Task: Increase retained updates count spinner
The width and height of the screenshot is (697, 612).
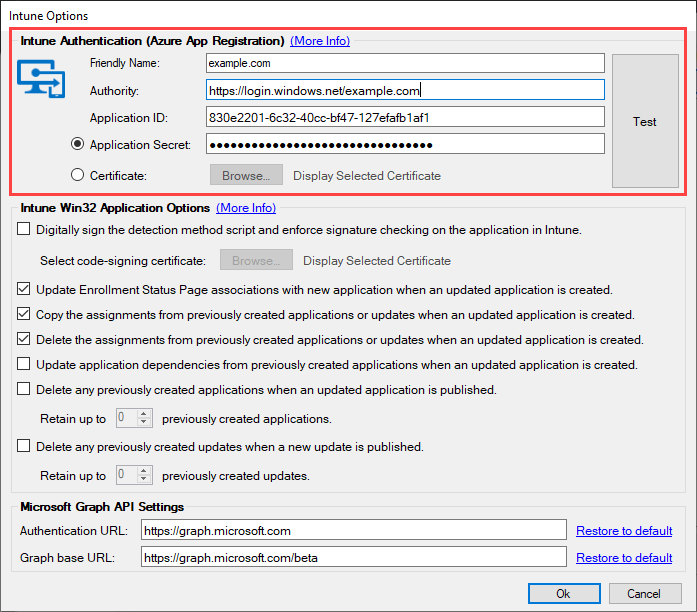Action: (x=143, y=471)
